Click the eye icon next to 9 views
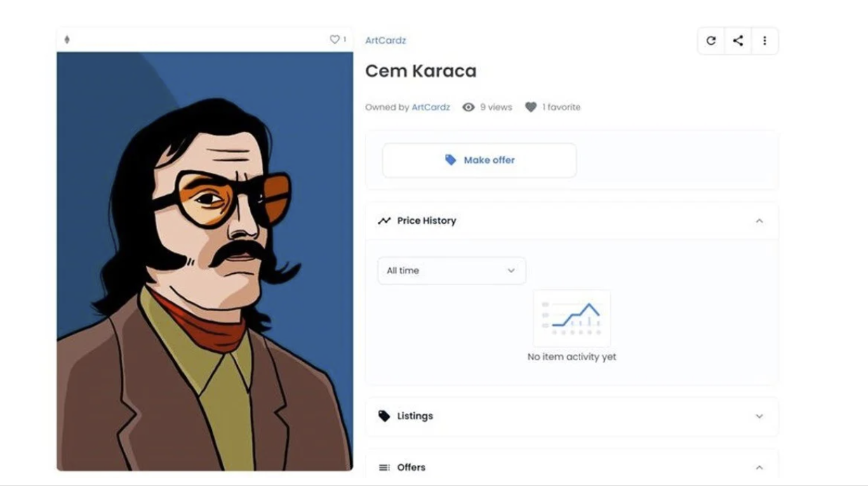This screenshot has height=495, width=868. 468,107
